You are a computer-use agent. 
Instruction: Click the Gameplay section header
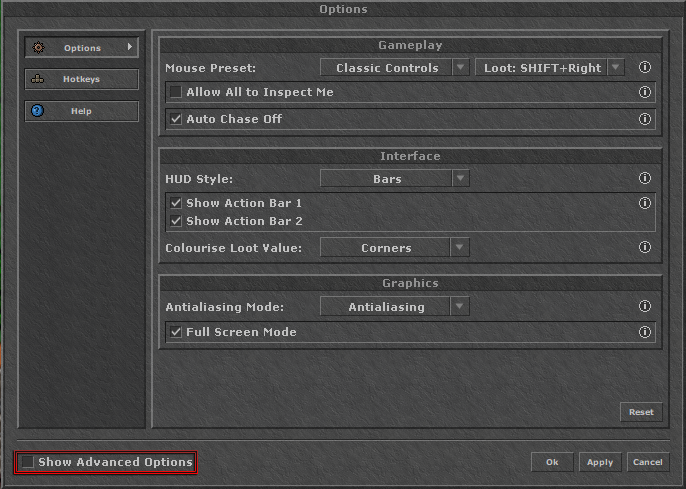click(x=410, y=45)
